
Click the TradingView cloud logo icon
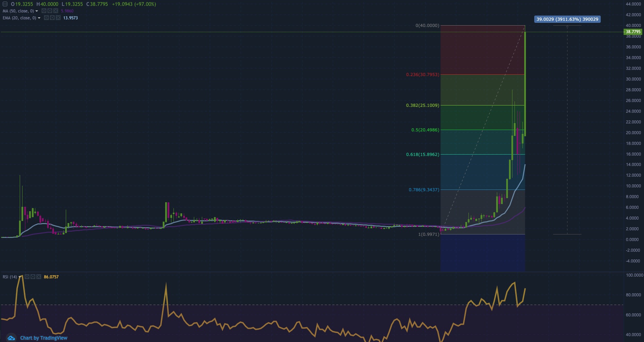(11, 338)
